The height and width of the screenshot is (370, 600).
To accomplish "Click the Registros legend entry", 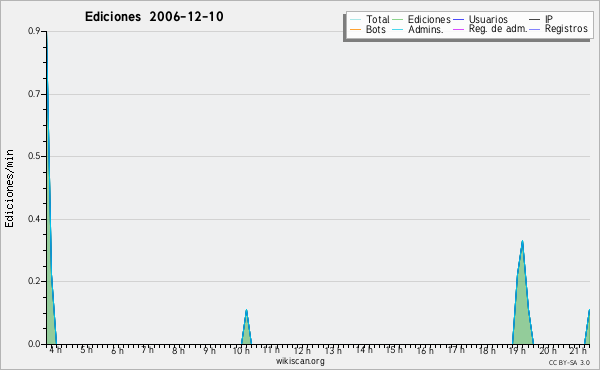I will [x=558, y=29].
